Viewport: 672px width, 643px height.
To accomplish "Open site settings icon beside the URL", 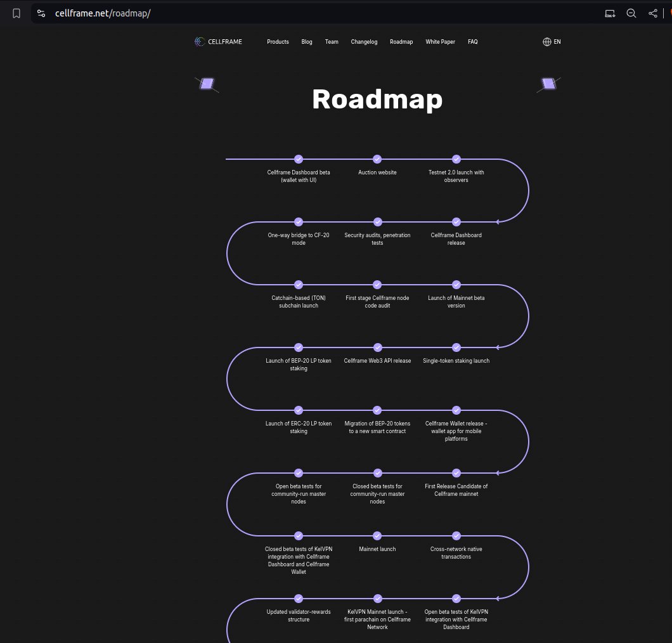I will click(41, 13).
